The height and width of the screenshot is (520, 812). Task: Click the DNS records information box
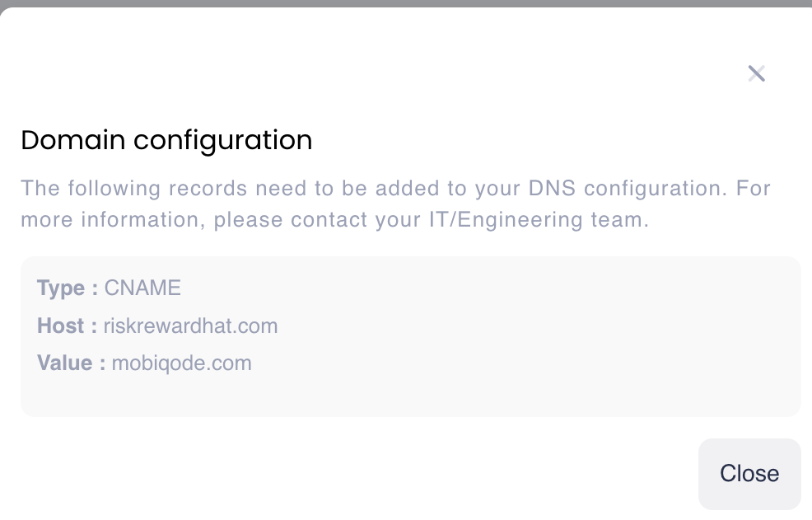(410, 336)
